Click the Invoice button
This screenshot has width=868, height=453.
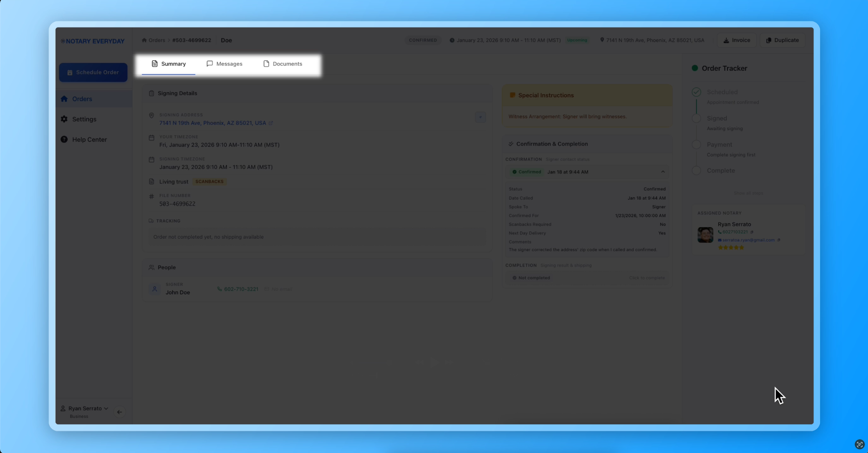[736, 40]
